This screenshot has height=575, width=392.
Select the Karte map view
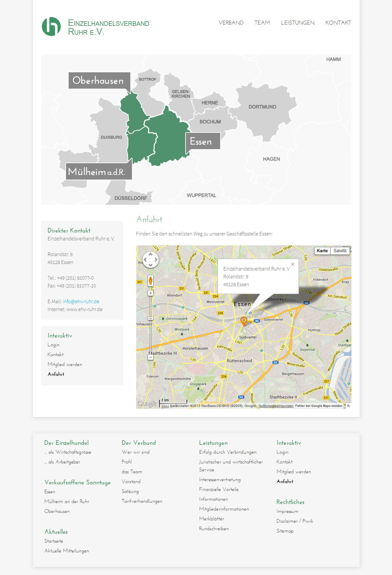coord(322,251)
